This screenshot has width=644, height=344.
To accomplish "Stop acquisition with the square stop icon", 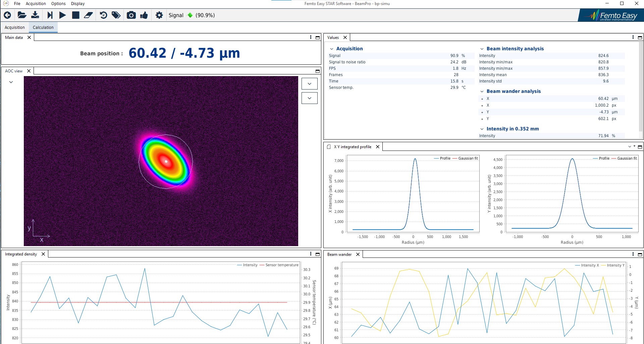I will coord(76,15).
